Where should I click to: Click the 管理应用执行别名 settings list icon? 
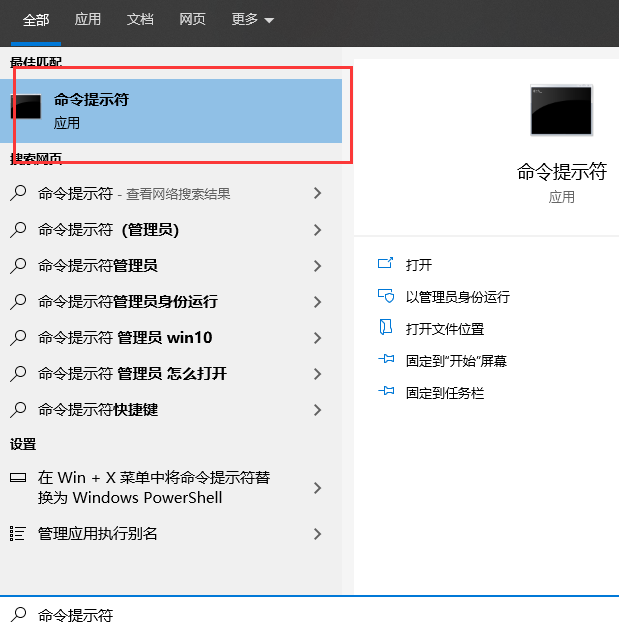[18, 533]
